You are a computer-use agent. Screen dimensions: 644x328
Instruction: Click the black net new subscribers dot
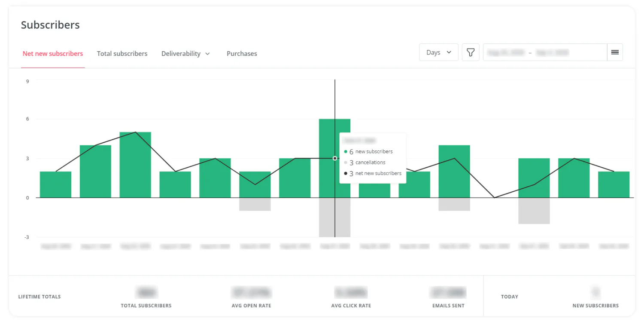pos(346,174)
